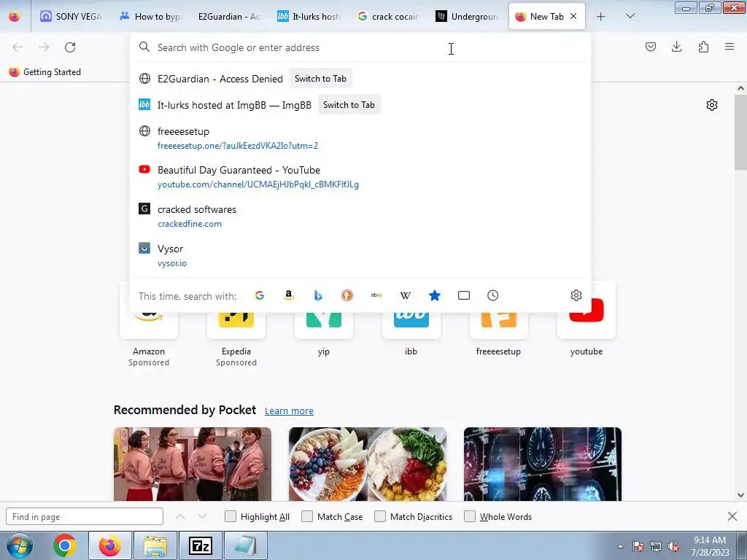The image size is (747, 560).
Task: Open Getting Started bookmark
Action: [45, 72]
